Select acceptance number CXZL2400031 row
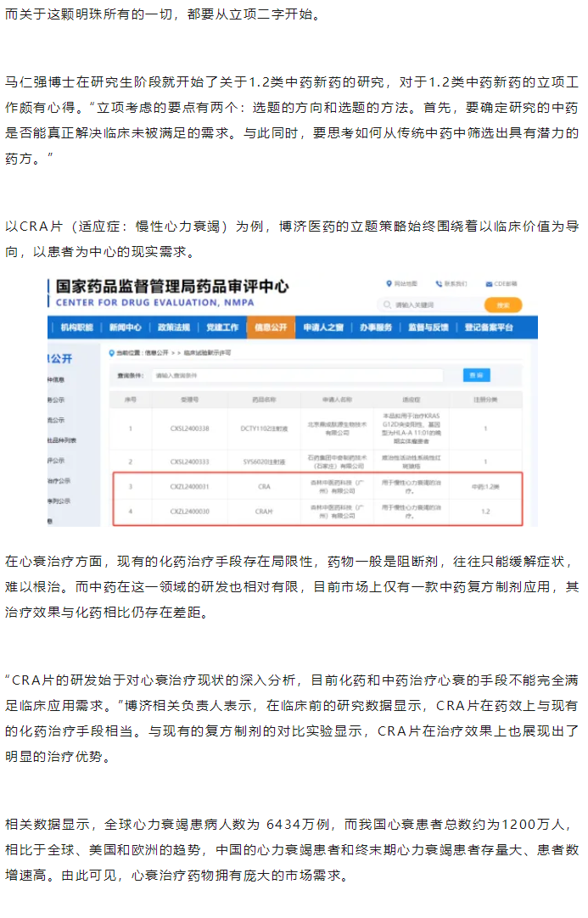 (x=189, y=486)
